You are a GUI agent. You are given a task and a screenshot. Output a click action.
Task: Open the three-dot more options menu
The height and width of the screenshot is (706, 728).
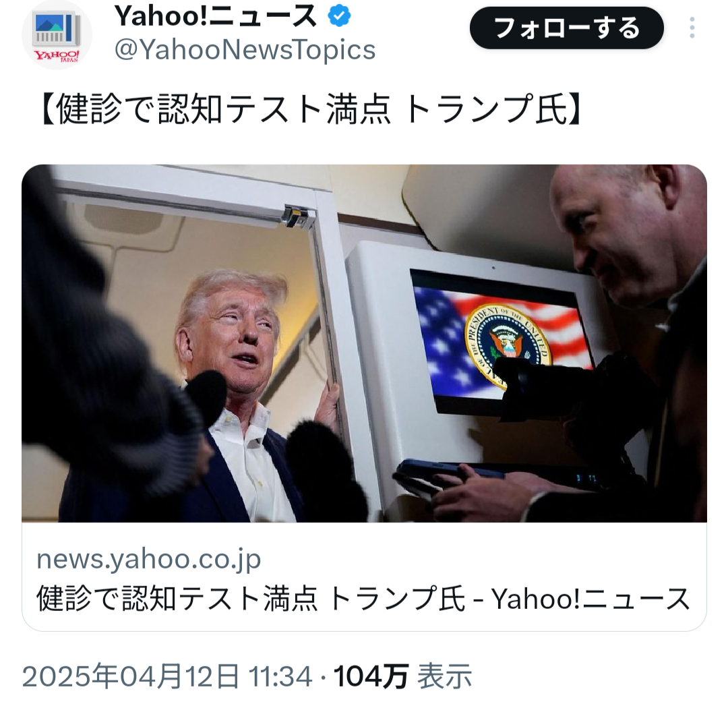(692, 28)
